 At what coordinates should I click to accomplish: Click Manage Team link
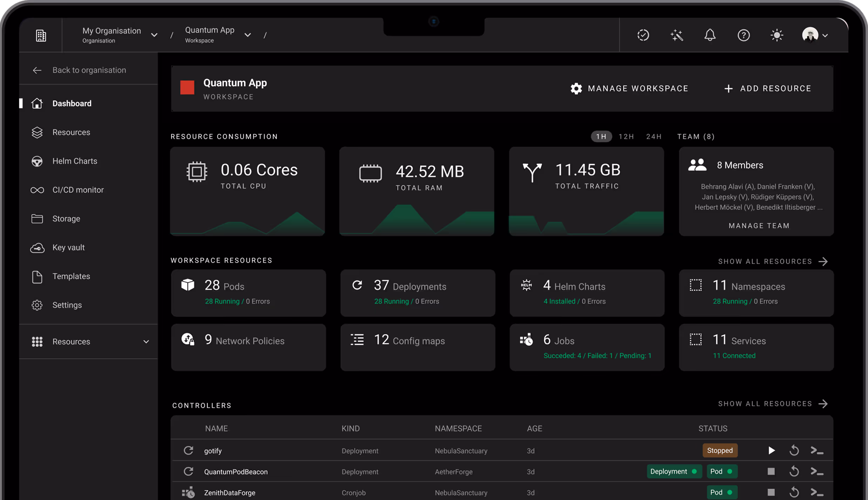(759, 225)
